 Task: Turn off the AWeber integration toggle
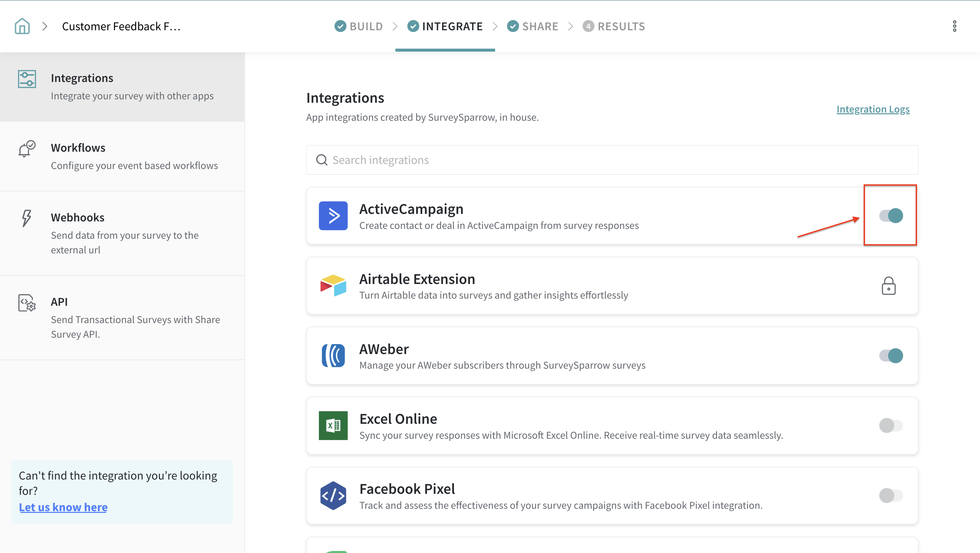891,356
